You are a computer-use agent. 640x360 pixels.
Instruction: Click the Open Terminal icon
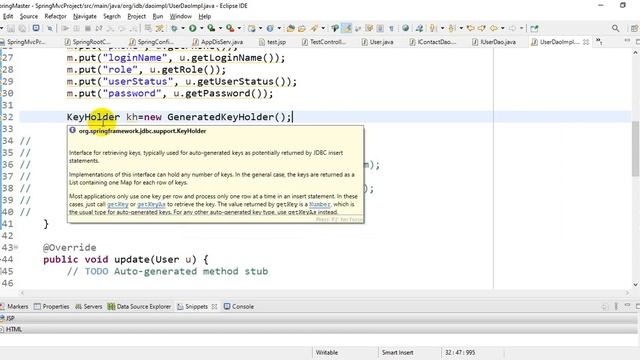(x=36, y=29)
